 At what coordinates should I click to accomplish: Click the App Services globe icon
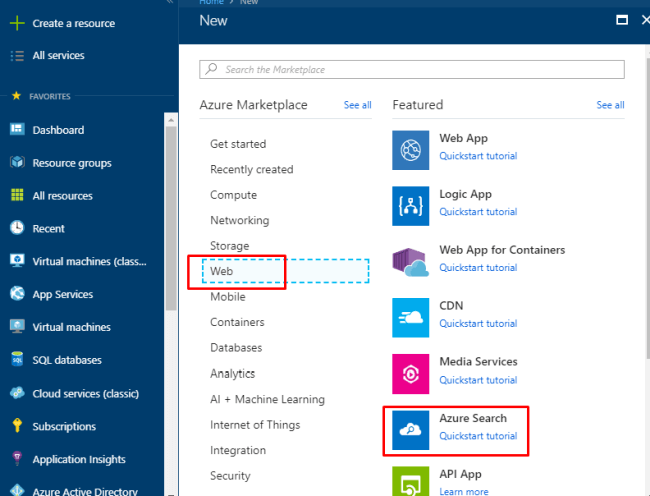point(17,293)
